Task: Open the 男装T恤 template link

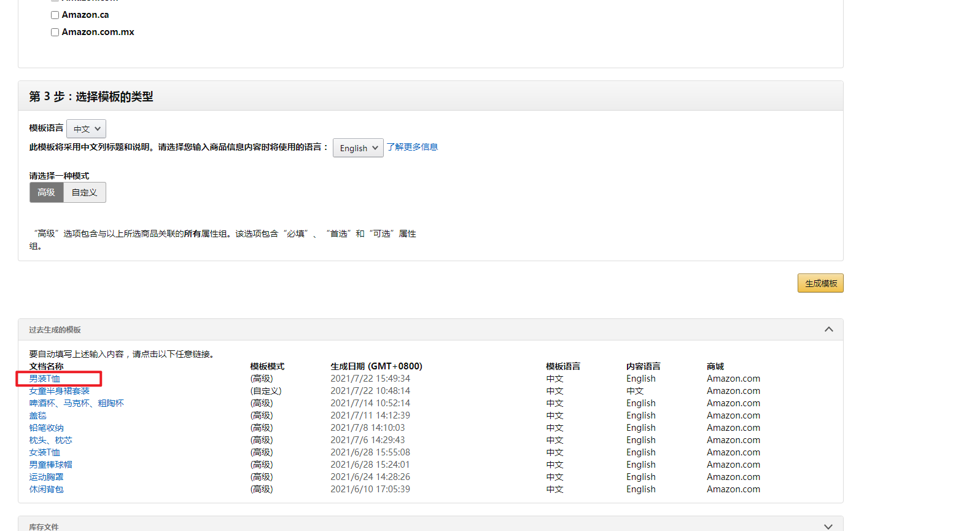Action: click(x=45, y=379)
